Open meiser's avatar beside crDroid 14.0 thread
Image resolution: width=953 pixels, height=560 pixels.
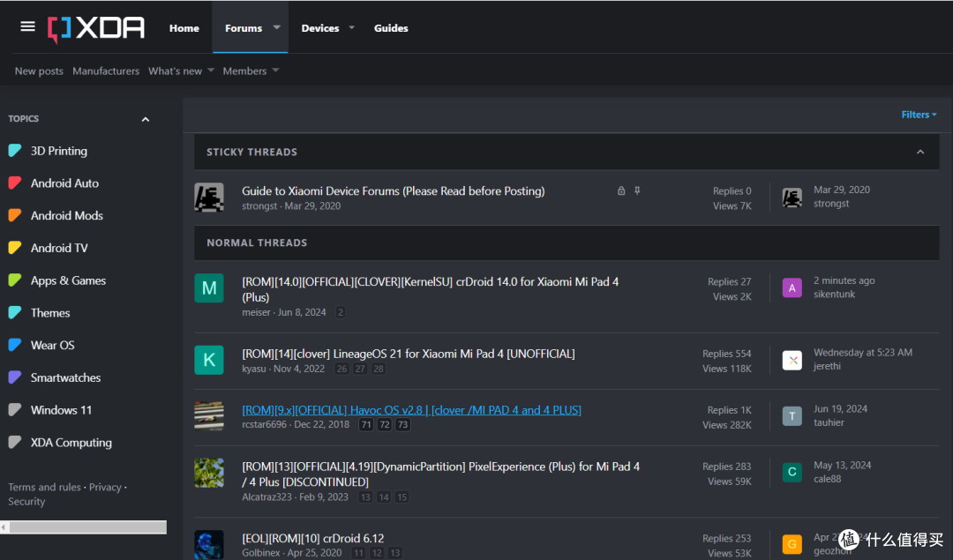(x=209, y=287)
